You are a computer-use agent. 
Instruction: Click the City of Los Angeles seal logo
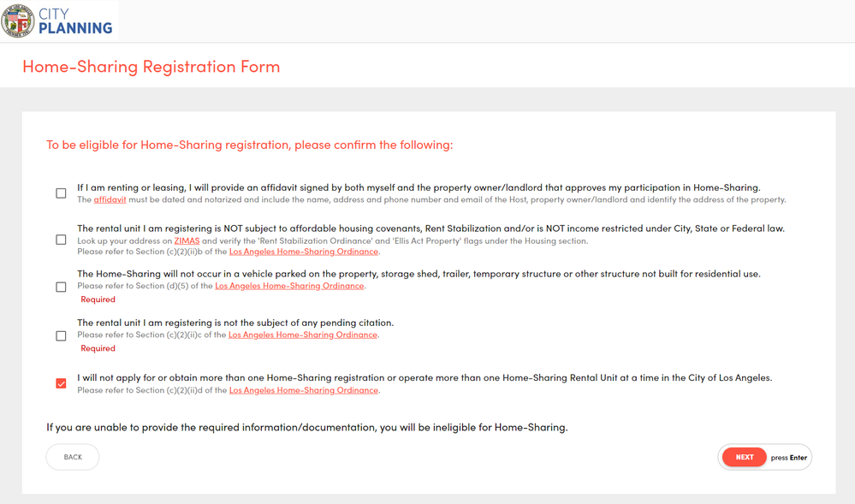(18, 21)
